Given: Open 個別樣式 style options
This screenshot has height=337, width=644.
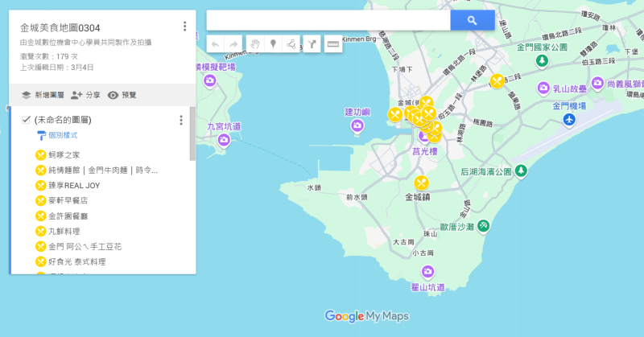Looking at the screenshot, I should [x=57, y=135].
